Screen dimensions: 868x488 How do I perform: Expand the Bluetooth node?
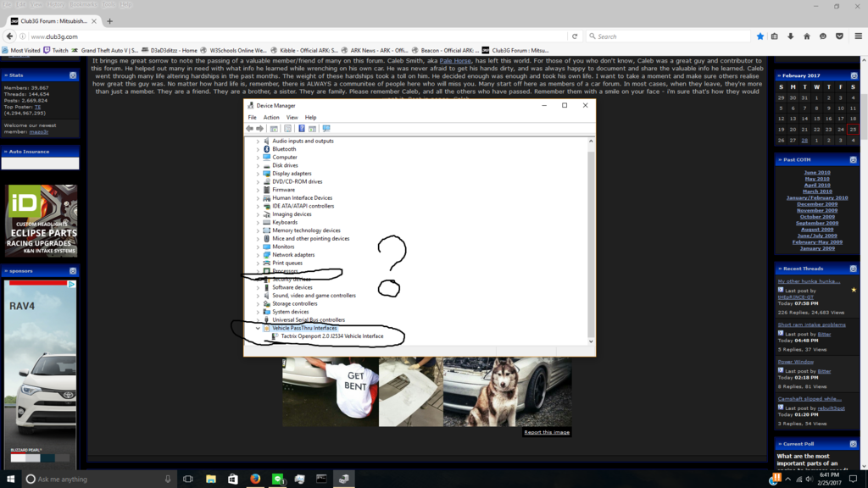coord(258,149)
